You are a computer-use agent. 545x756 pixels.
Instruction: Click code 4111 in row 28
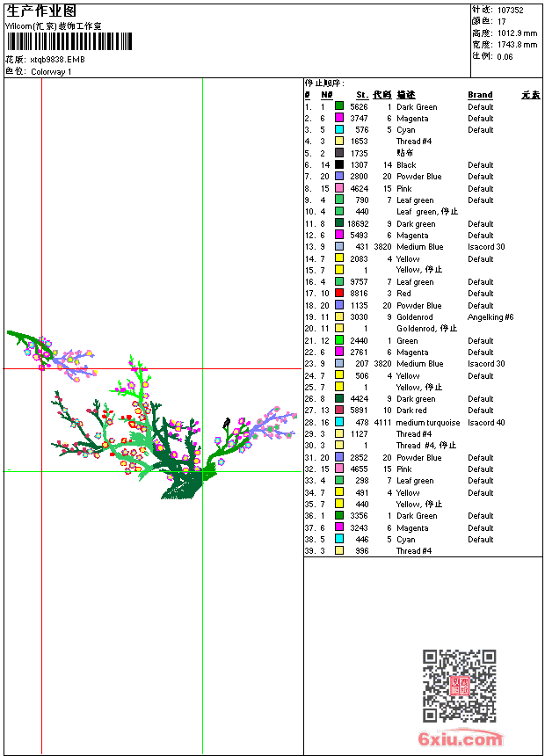coord(382,423)
